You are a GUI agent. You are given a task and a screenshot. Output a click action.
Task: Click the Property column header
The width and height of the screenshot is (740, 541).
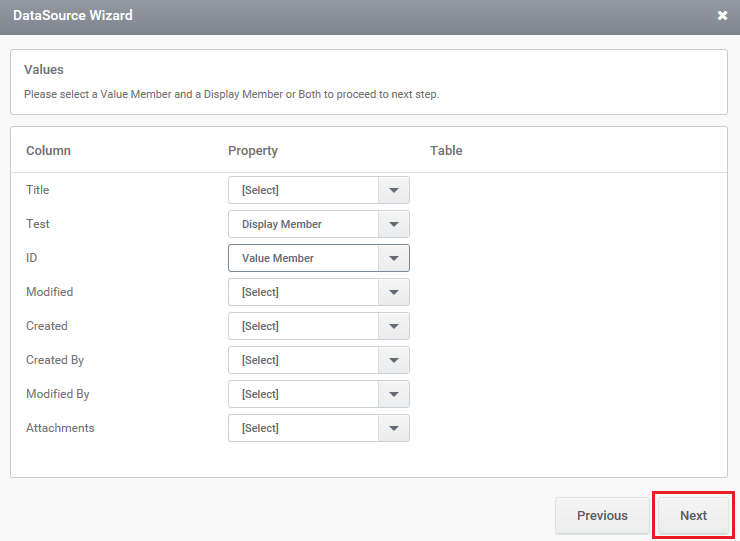click(x=252, y=151)
